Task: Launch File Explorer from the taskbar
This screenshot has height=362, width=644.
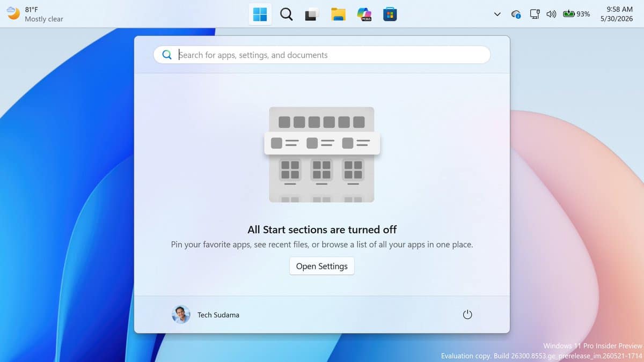Action: coord(338,14)
